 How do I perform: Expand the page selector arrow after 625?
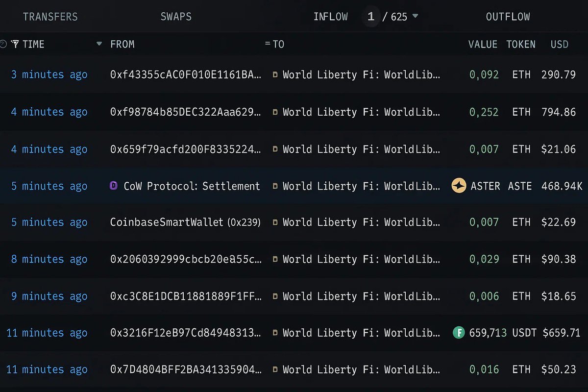[x=416, y=16]
